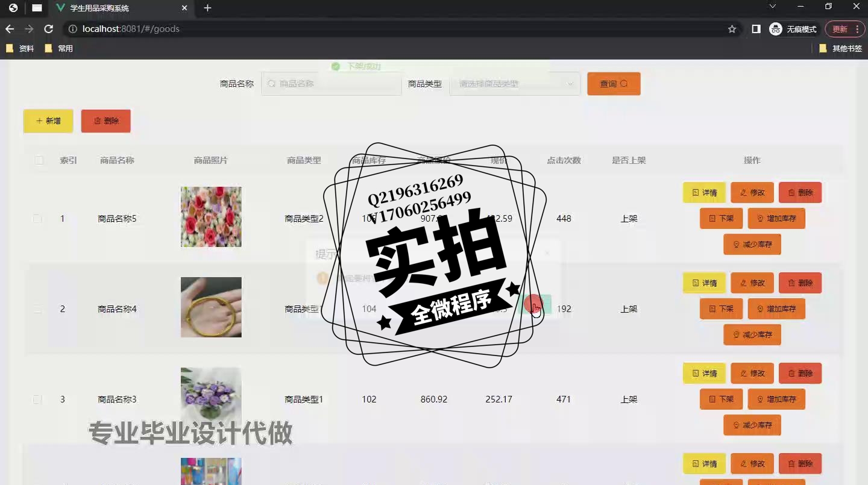Open the browser three-dot menu
Image resolution: width=868 pixels, height=485 pixels.
tap(857, 29)
